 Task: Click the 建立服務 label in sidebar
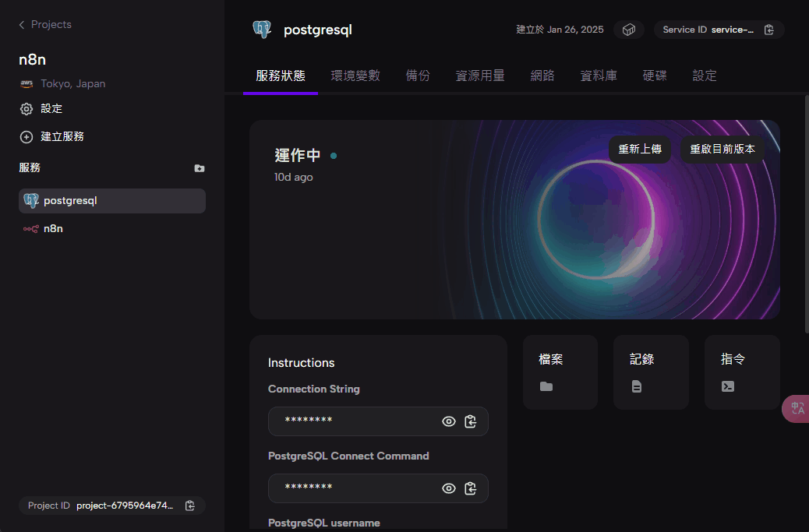62,136
